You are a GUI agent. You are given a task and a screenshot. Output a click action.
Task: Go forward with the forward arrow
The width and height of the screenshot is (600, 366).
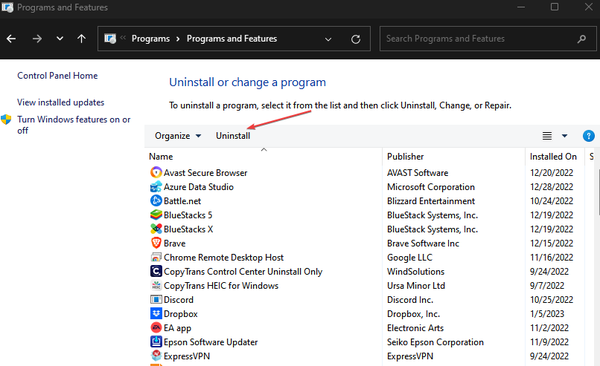37,39
